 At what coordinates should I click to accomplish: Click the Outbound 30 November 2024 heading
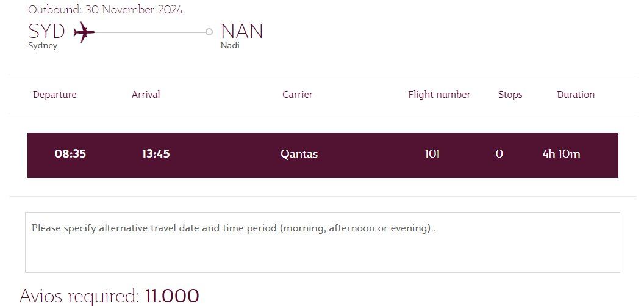[x=105, y=9]
